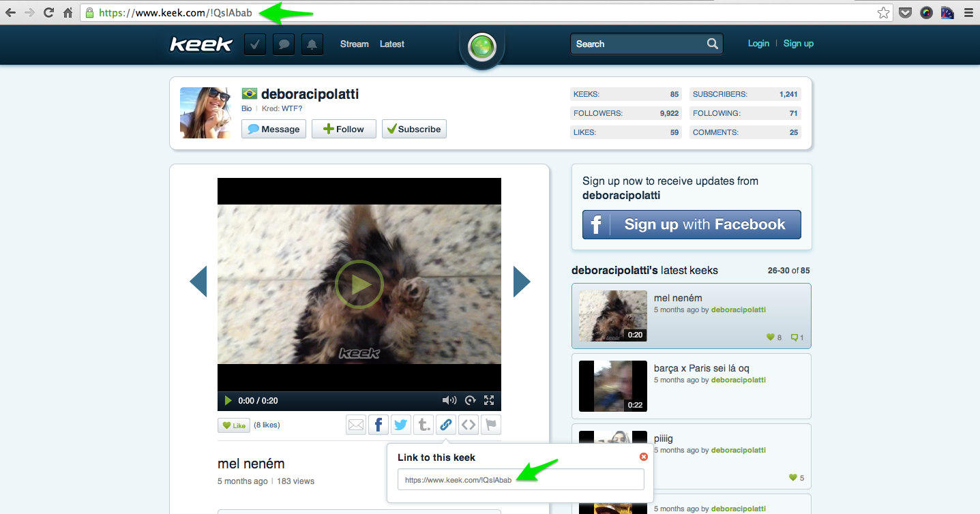Viewport: 980px width, 514px height.
Task: Go back using browser back arrow
Action: tap(11, 12)
